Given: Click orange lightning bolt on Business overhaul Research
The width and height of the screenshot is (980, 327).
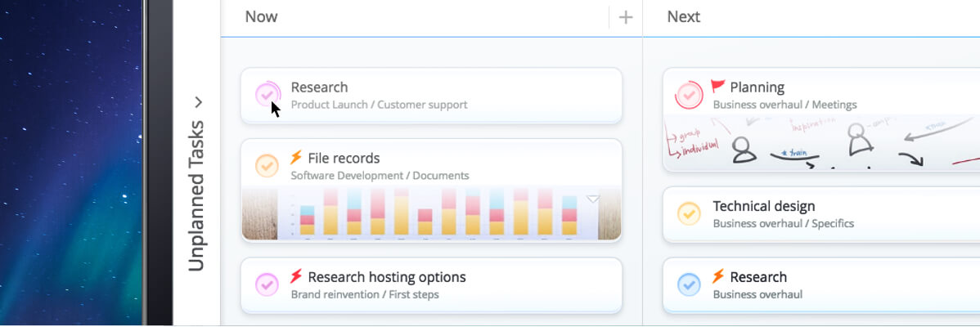Looking at the screenshot, I should [x=718, y=275].
